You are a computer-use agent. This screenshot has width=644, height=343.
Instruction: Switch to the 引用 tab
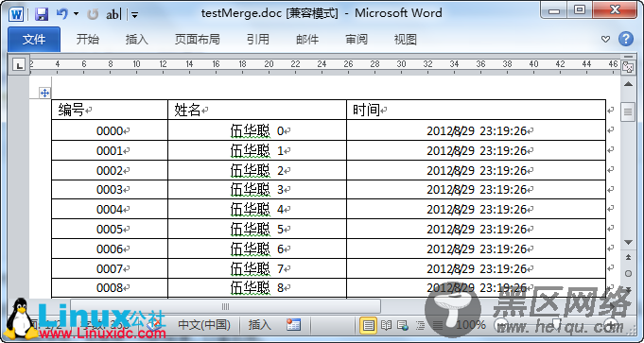point(258,40)
